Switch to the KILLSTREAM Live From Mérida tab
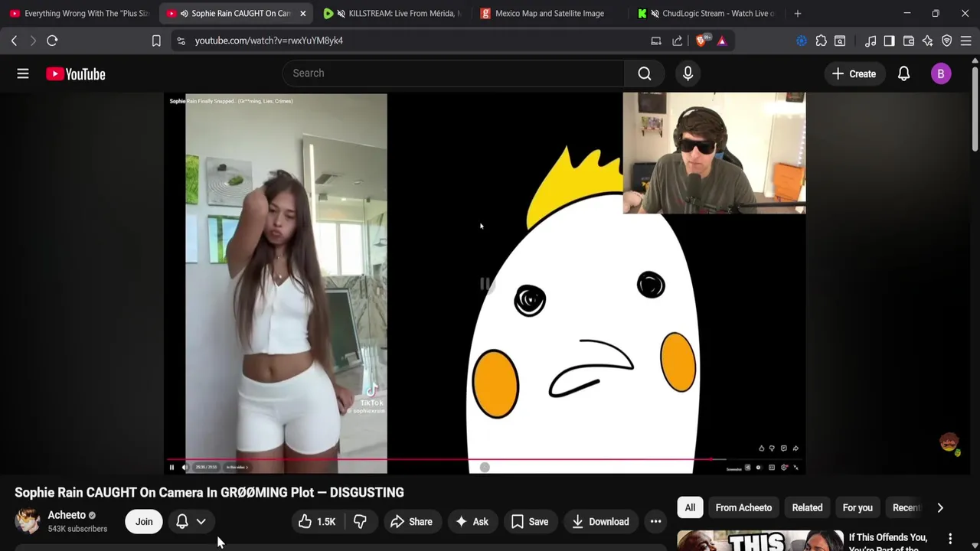This screenshot has width=980, height=551. [393, 13]
